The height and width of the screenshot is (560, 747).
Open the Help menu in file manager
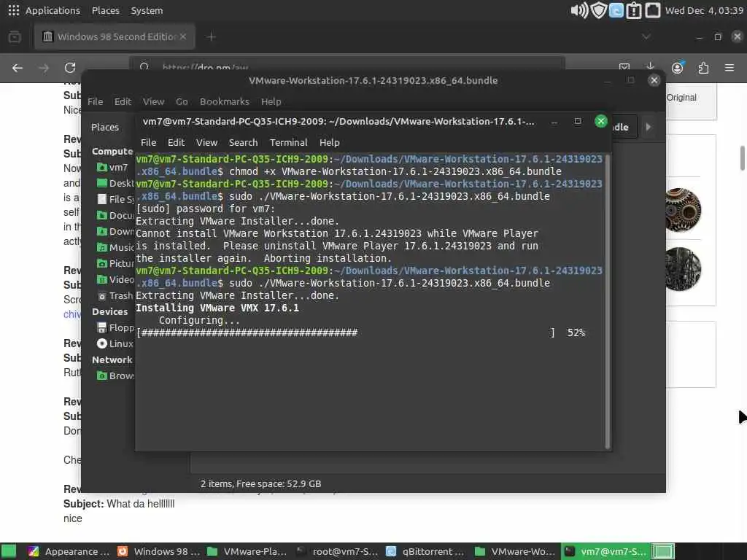tap(271, 101)
